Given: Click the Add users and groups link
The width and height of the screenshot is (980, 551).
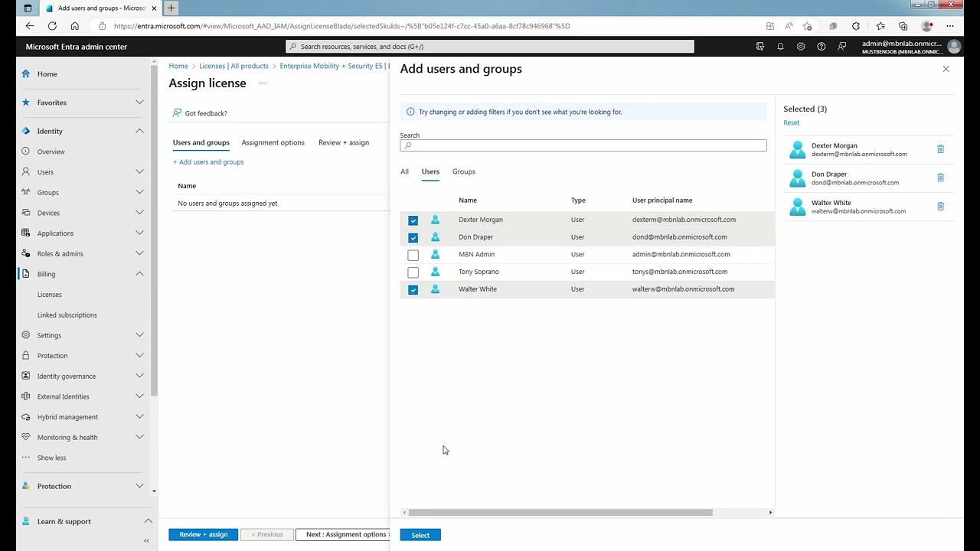Looking at the screenshot, I should (x=208, y=162).
